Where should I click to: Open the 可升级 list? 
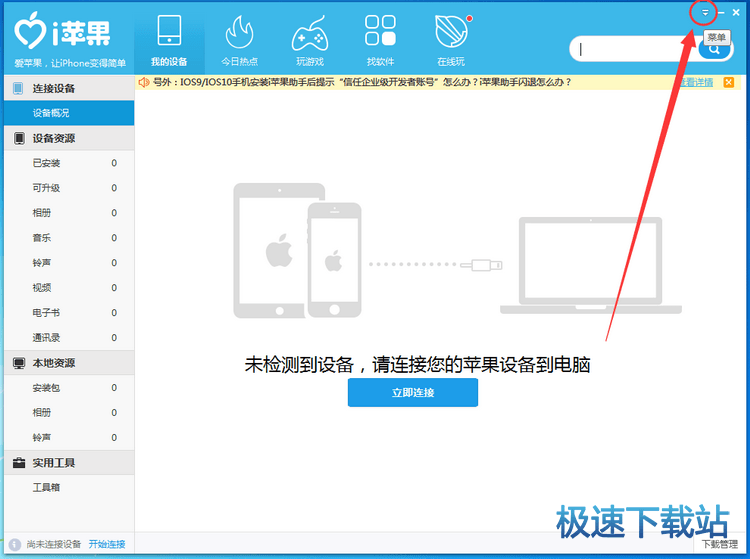point(69,188)
